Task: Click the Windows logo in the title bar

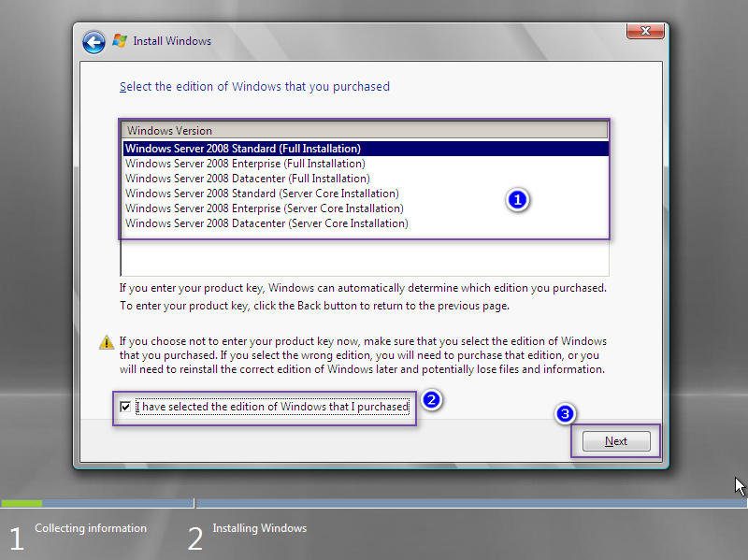Action: click(x=119, y=40)
